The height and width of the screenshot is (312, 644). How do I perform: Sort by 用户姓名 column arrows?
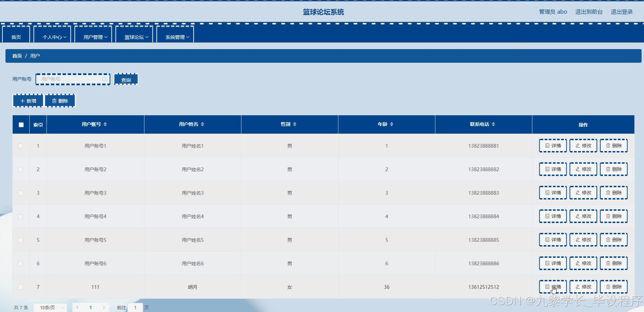[202, 124]
